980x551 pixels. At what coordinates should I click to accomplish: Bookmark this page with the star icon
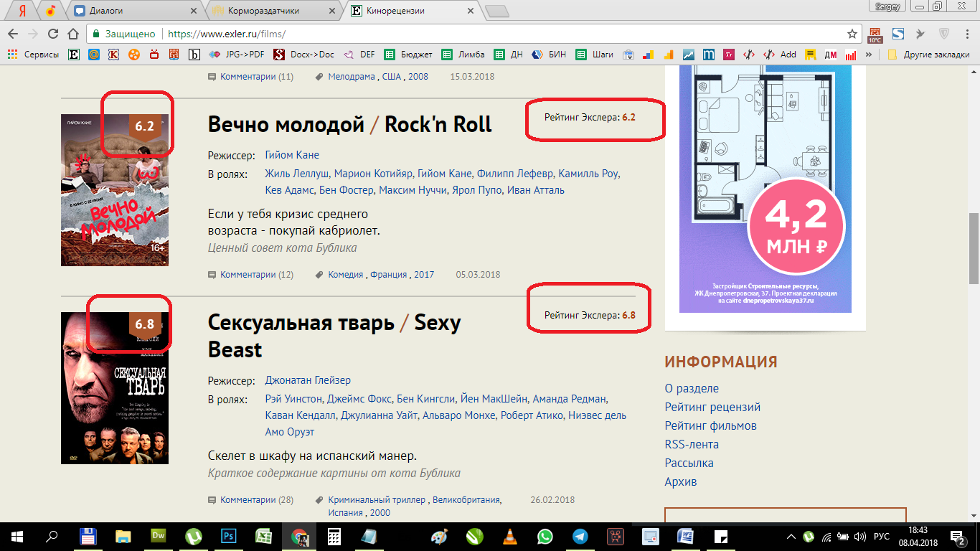point(852,34)
